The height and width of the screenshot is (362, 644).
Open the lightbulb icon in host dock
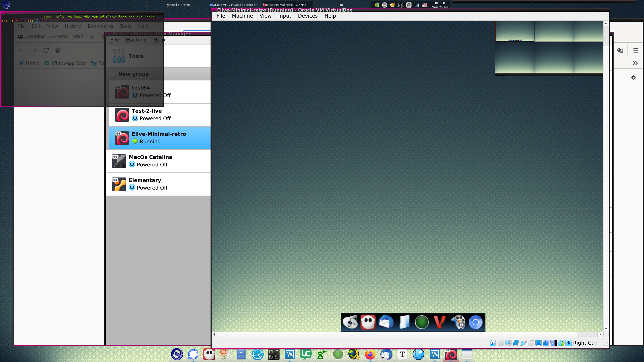pyautogui.click(x=225, y=354)
